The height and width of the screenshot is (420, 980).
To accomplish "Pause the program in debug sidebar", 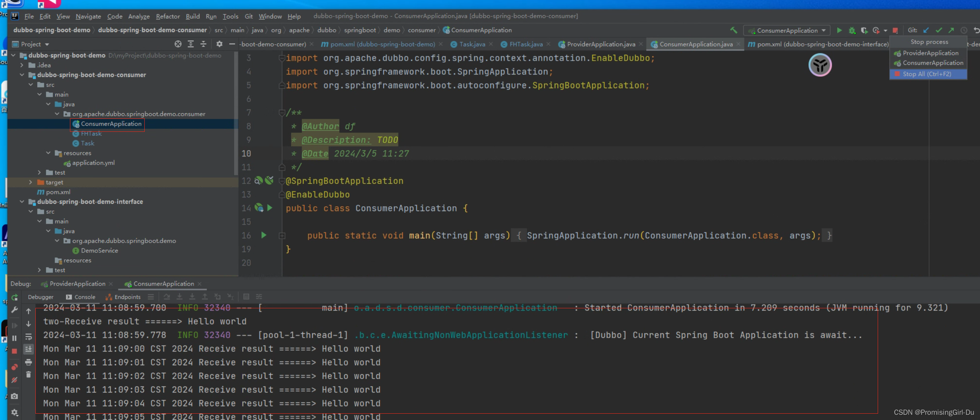I will (15, 338).
